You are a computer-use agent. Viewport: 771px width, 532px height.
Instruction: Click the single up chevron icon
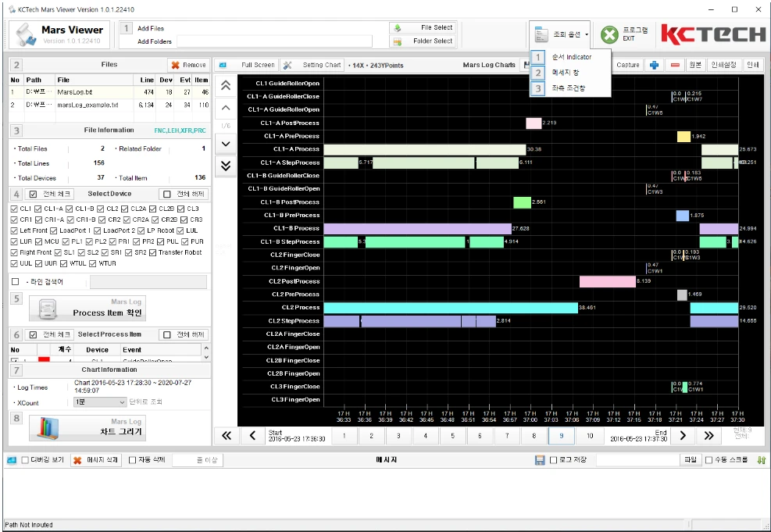[x=226, y=108]
